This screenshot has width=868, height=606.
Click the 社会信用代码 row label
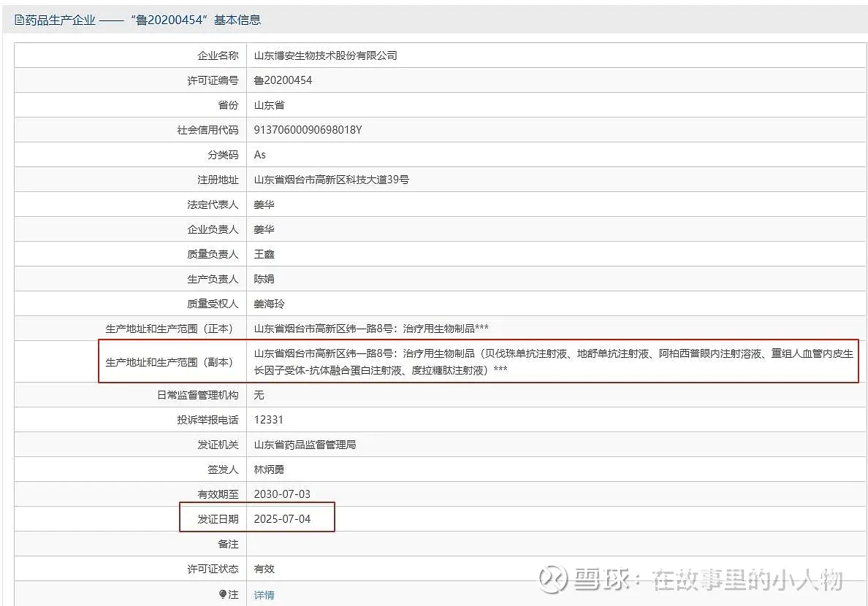click(208, 130)
